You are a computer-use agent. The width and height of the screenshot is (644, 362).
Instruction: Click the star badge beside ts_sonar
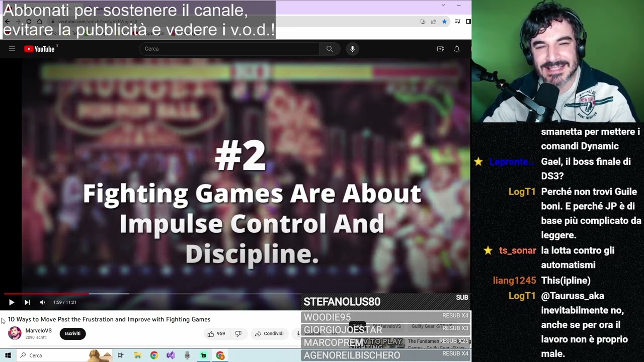(488, 250)
